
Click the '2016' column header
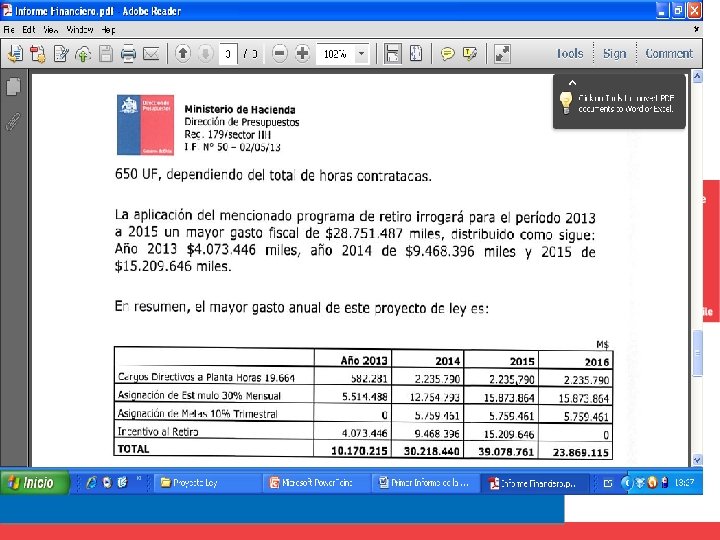point(596,362)
